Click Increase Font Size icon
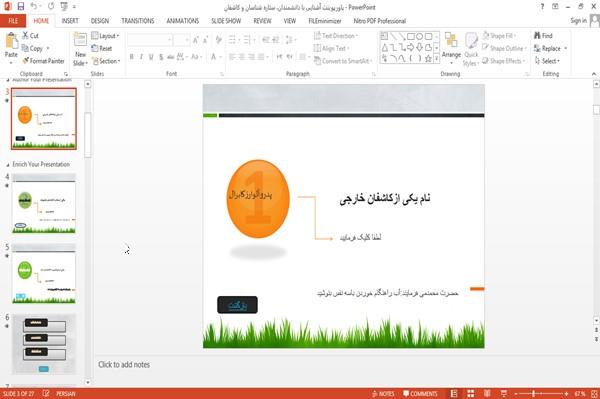This screenshot has height=399, width=600. click(196, 40)
